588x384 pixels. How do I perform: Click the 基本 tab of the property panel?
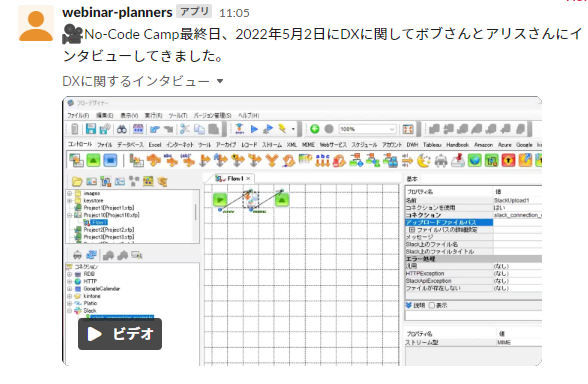pos(412,179)
